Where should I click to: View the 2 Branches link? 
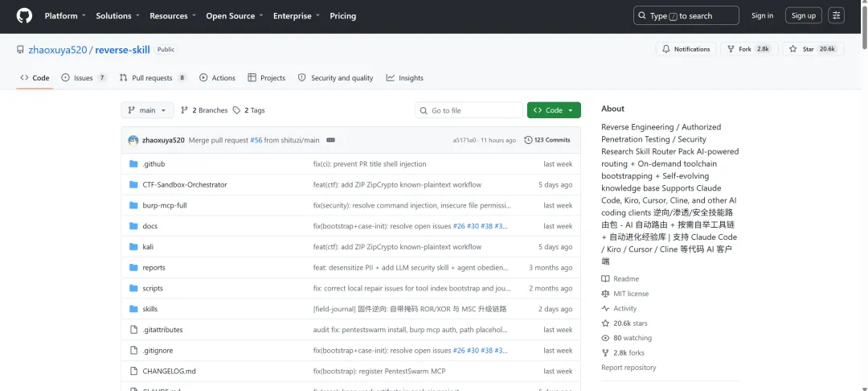point(204,110)
